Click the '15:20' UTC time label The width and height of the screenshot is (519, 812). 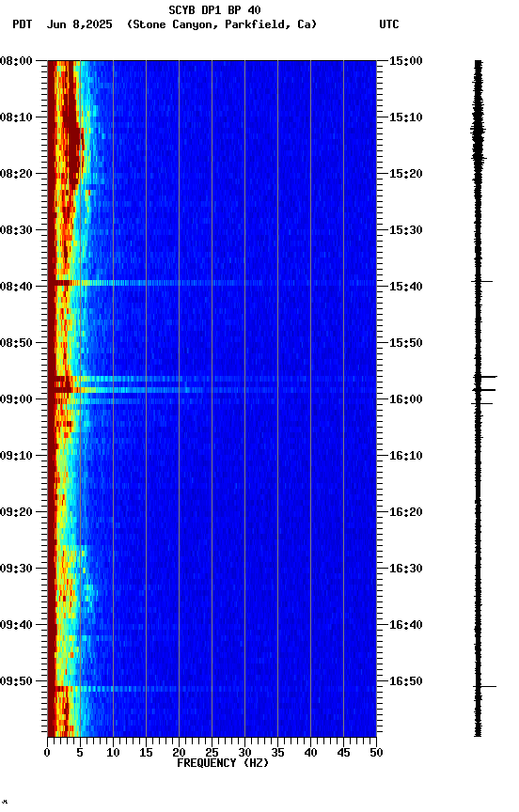click(406, 174)
